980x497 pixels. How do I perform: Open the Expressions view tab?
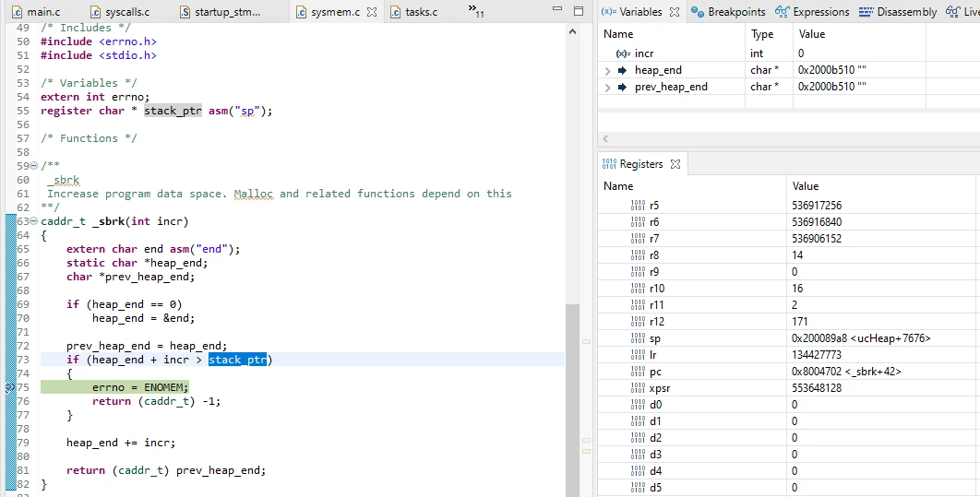[812, 12]
